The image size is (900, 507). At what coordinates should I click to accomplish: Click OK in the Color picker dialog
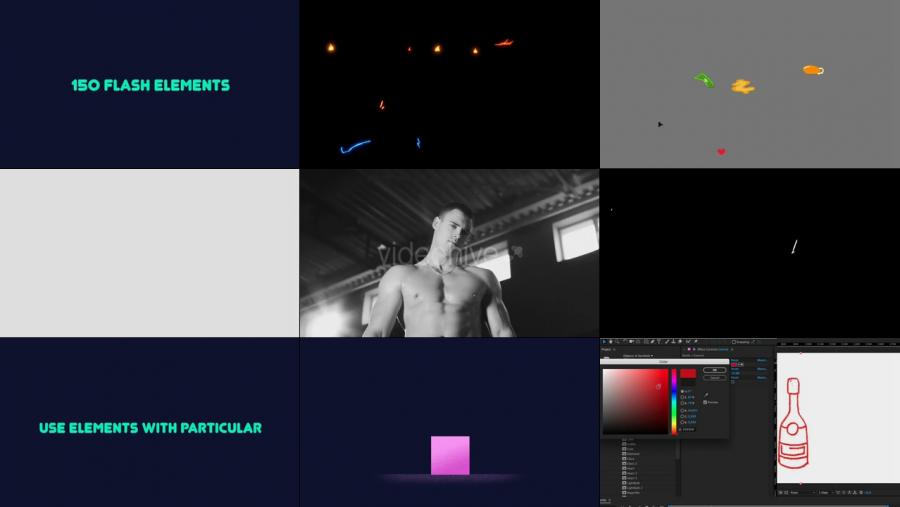tap(714, 370)
